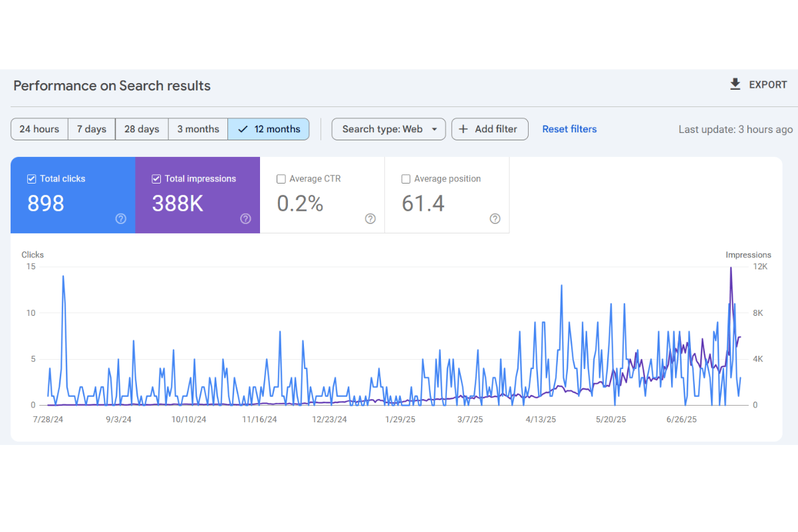The image size is (798, 532).
Task: Open help icon on Total impressions card
Action: [245, 219]
